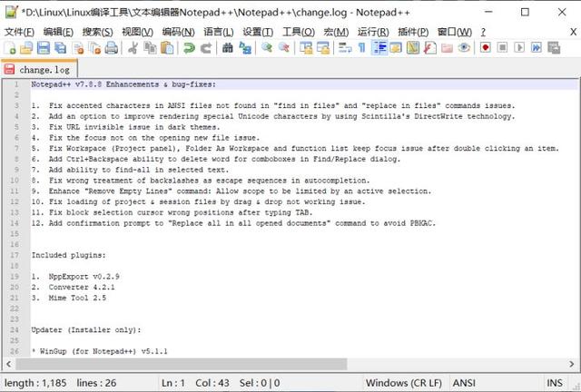Start macro recording with the red dot
The image size is (581, 392).
486,48
